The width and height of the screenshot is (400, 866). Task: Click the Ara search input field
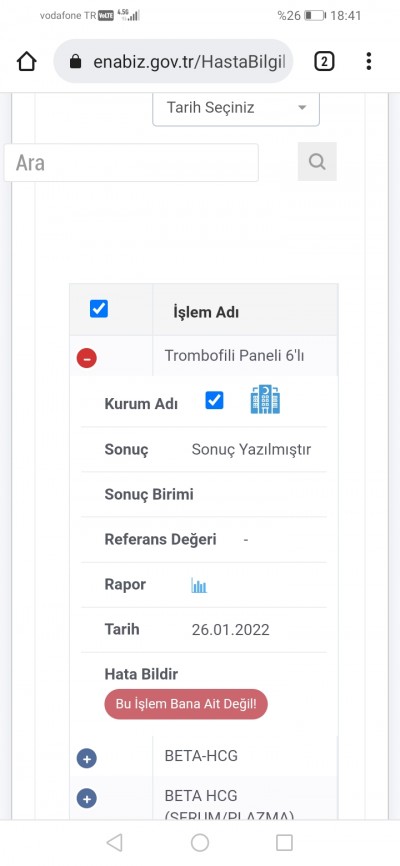(131, 162)
